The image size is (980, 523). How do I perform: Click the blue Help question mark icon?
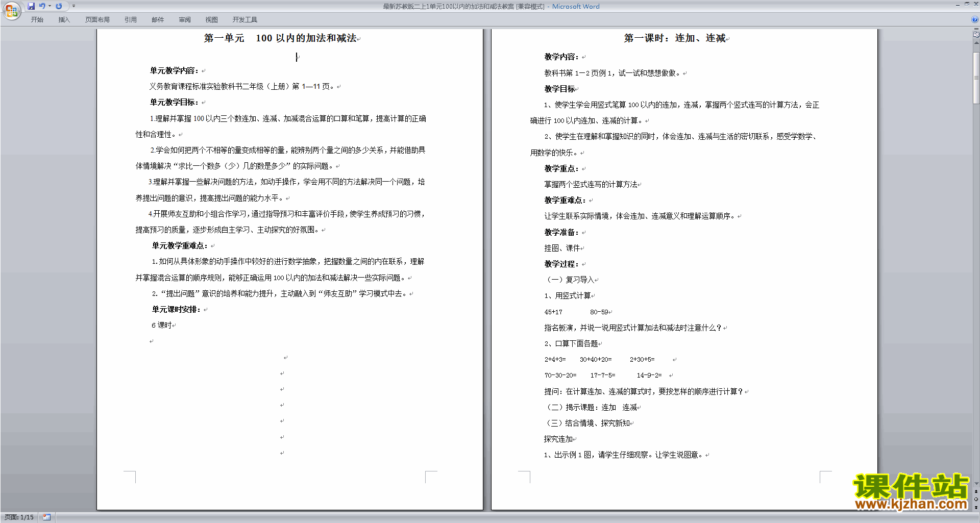(974, 20)
